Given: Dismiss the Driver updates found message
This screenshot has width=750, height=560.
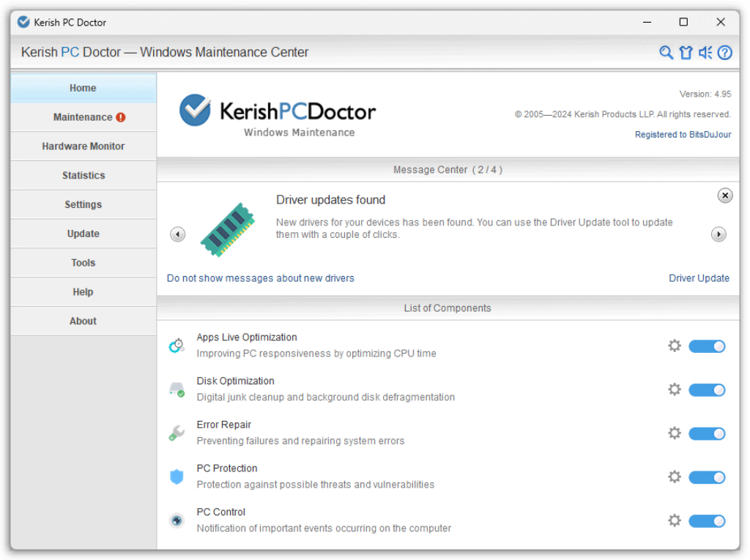Looking at the screenshot, I should 725,195.
